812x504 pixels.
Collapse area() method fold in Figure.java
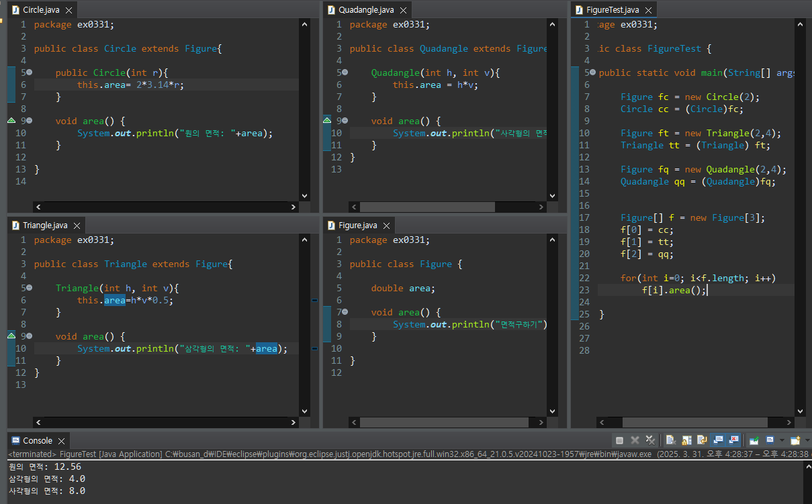pyautogui.click(x=345, y=312)
